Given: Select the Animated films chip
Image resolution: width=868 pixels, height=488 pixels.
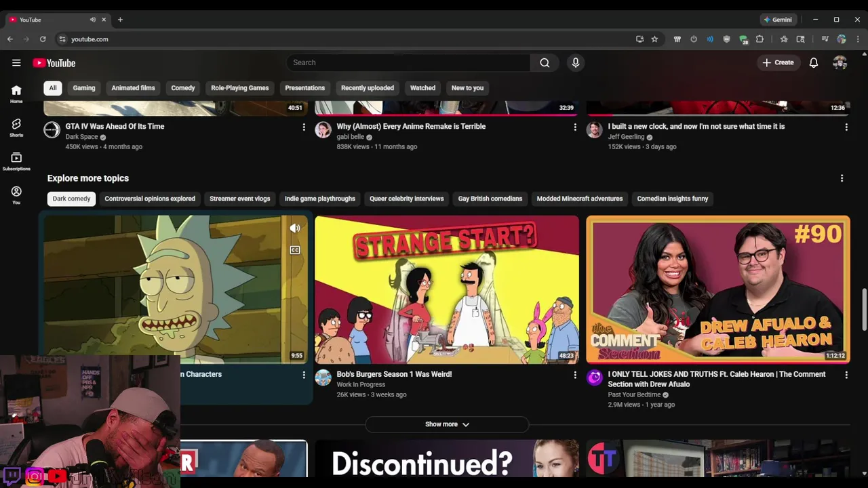Looking at the screenshot, I should (133, 88).
